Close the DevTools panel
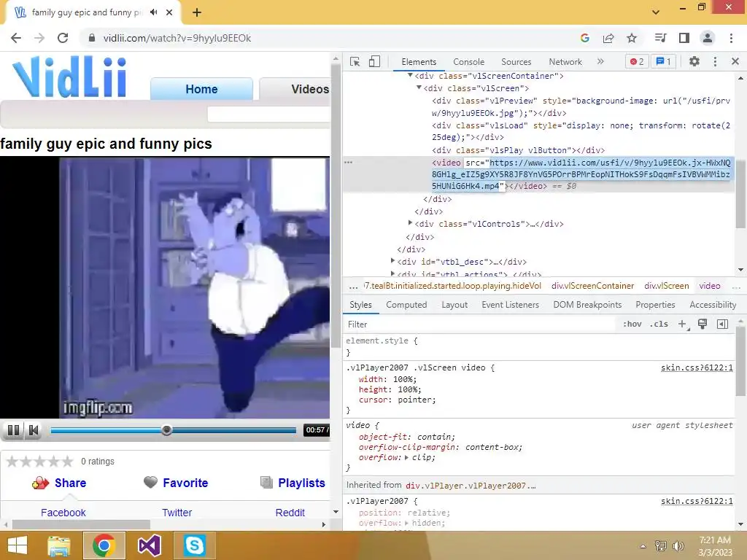The image size is (747, 560). tap(735, 61)
